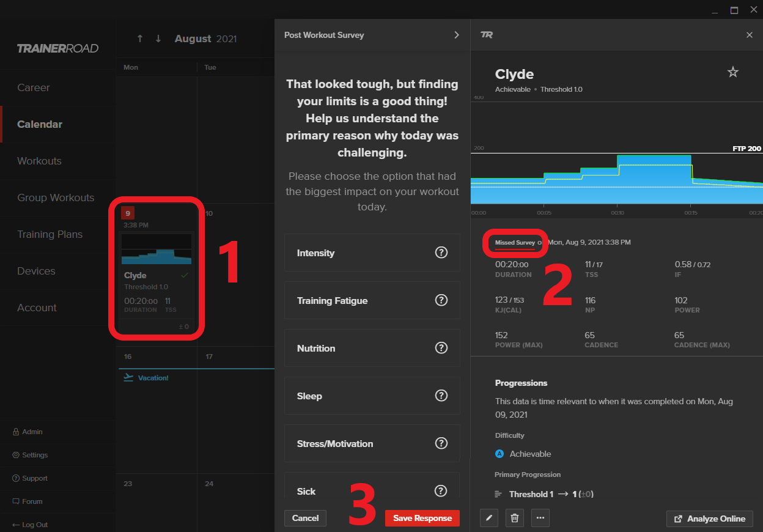Image resolution: width=763 pixels, height=532 pixels.
Task: Click the Missed Survey link
Action: click(515, 243)
